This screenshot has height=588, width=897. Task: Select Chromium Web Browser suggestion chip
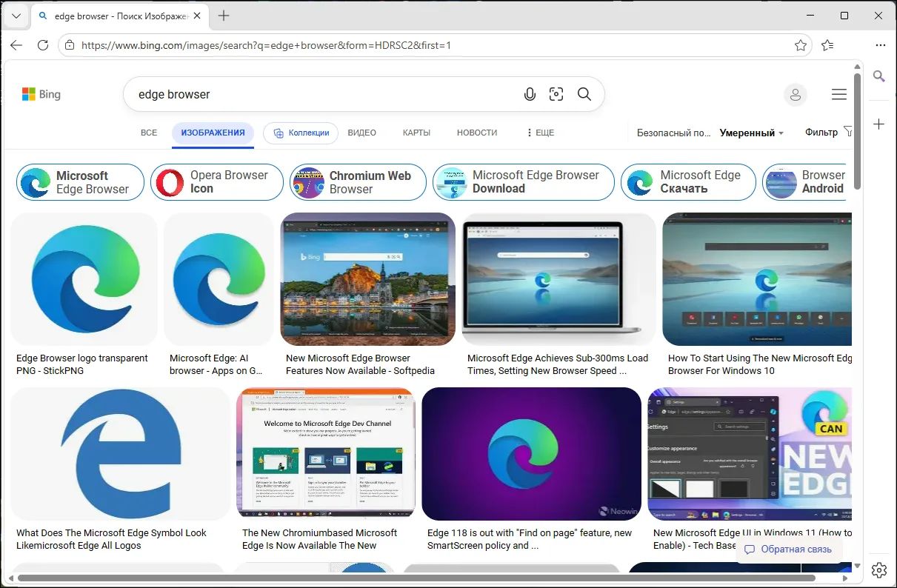(x=358, y=182)
